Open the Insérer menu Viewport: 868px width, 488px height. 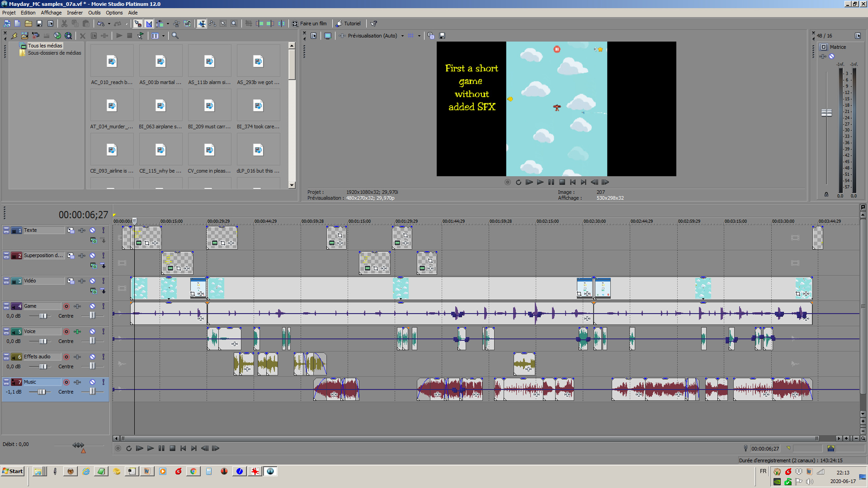click(75, 13)
